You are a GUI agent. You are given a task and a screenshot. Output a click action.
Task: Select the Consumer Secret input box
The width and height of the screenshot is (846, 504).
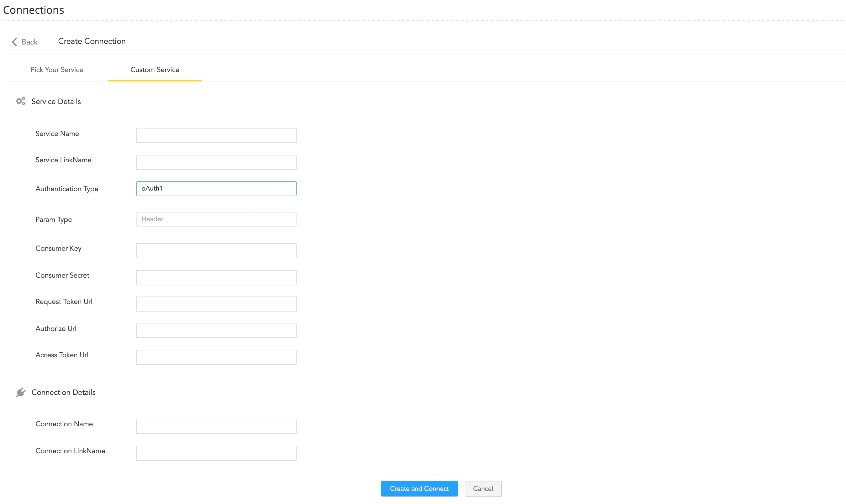(216, 277)
